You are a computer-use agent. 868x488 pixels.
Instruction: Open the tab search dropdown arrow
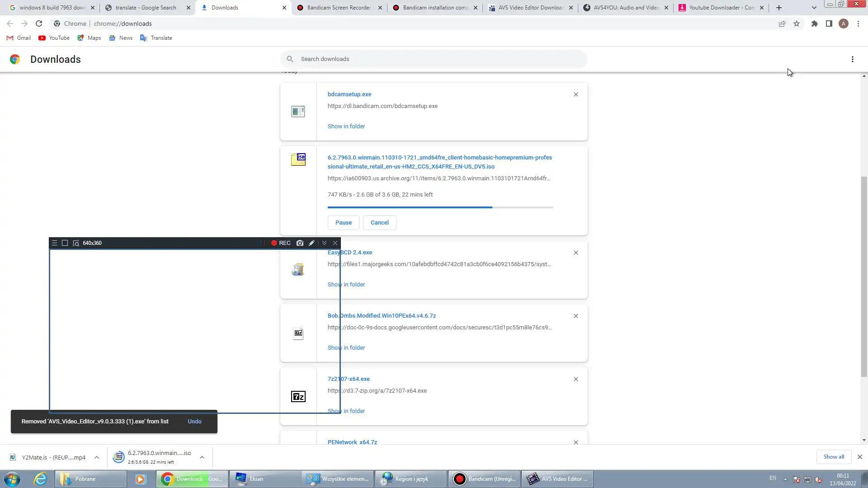pyautogui.click(x=814, y=8)
